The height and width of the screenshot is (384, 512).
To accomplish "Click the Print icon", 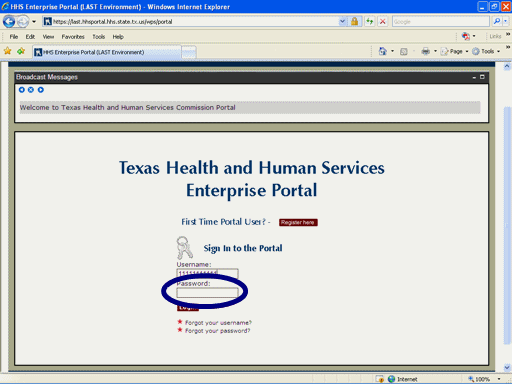I will [426, 51].
